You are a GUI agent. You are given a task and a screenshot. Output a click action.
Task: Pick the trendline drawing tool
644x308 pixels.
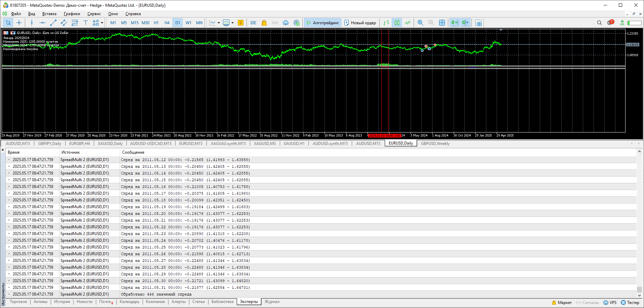click(53, 23)
